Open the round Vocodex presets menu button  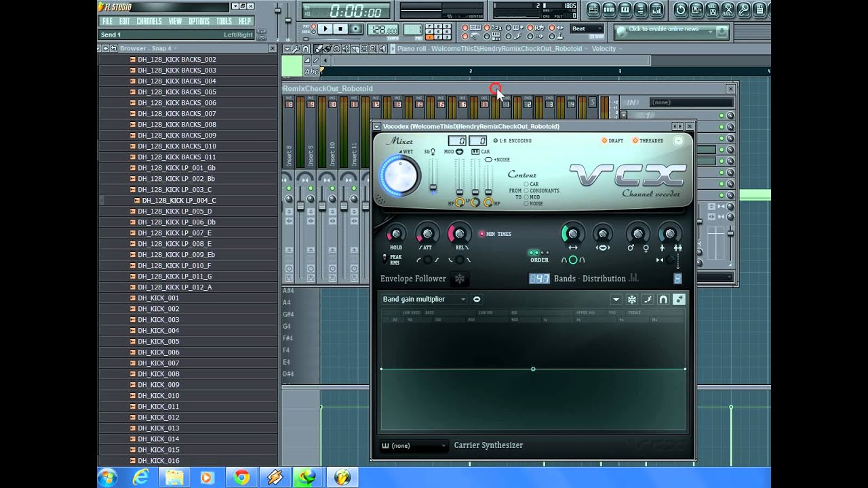point(678,140)
